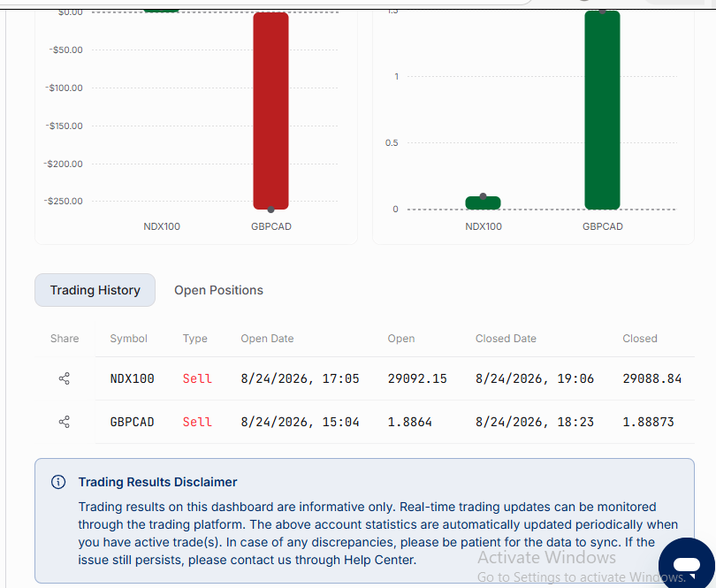Share the GBPCAD trade row
The height and width of the screenshot is (588, 716).
(65, 422)
